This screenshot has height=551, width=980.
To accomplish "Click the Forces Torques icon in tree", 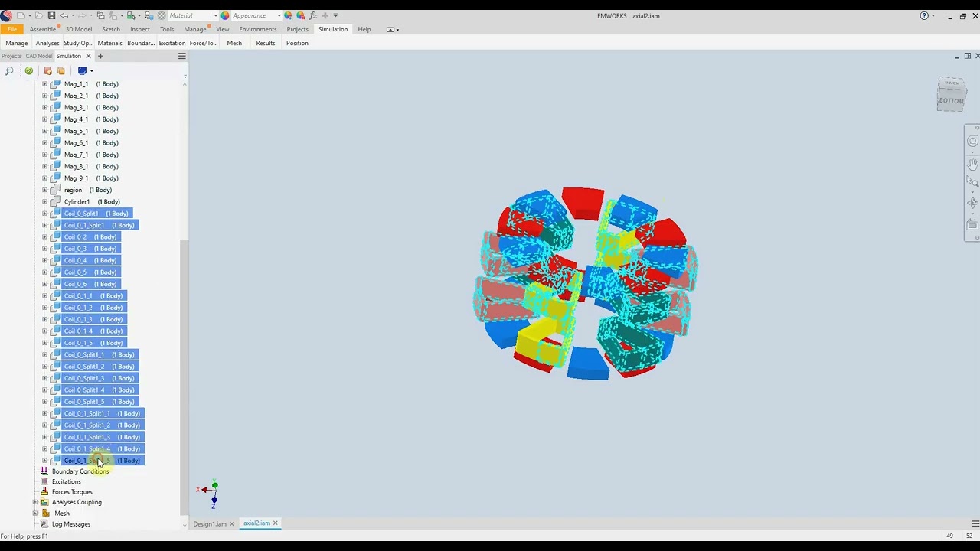I will [x=44, y=491].
